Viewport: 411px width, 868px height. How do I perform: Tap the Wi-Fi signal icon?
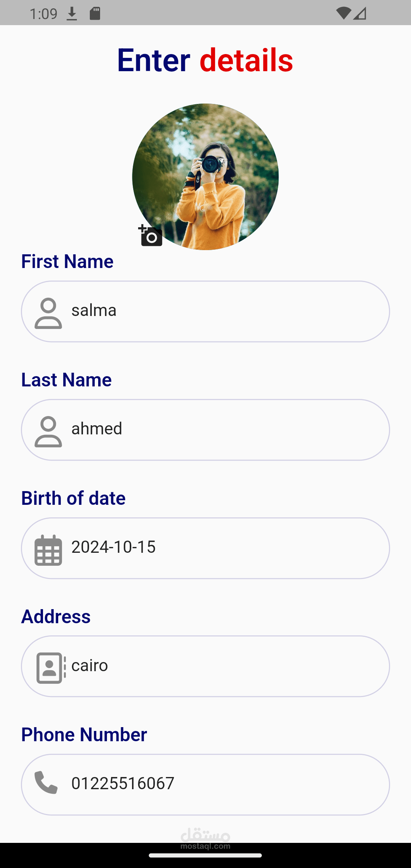(344, 13)
